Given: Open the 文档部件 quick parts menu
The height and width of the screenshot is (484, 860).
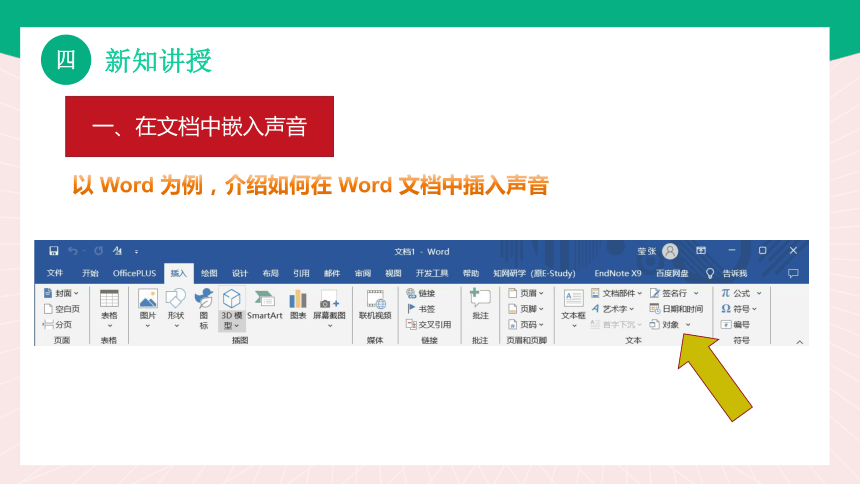Looking at the screenshot, I should [616, 293].
